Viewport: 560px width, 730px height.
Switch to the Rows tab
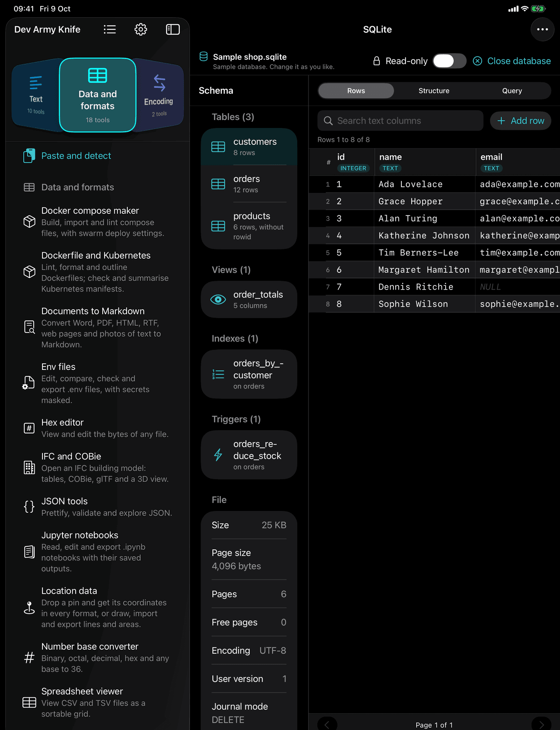coord(356,91)
